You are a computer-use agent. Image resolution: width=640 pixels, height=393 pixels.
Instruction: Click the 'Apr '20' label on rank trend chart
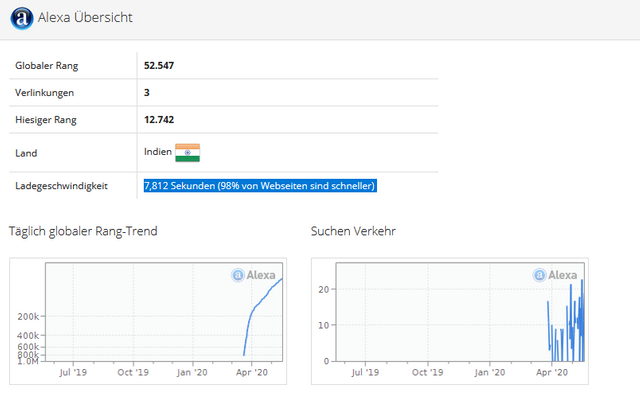click(252, 372)
